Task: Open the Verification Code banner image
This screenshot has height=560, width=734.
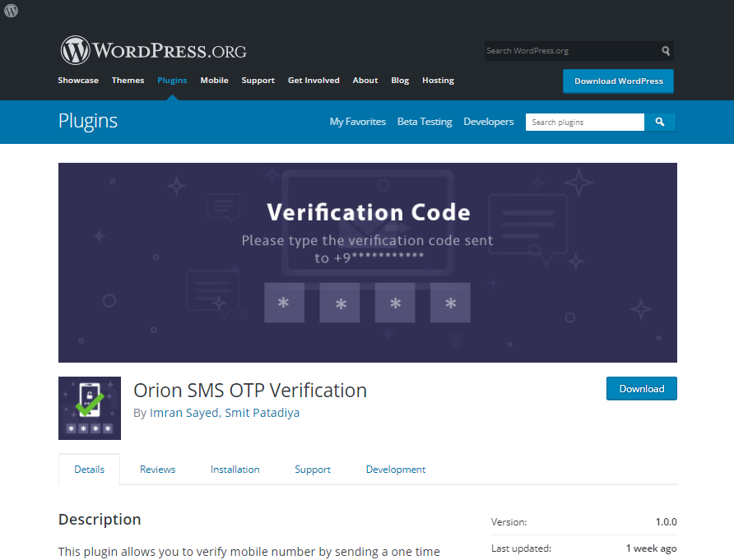Action: (367, 262)
